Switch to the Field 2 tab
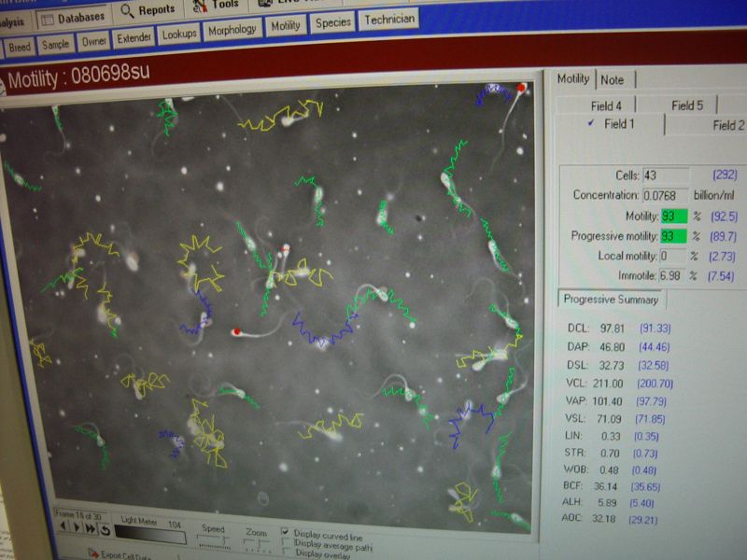The height and width of the screenshot is (560, 747). (707, 125)
